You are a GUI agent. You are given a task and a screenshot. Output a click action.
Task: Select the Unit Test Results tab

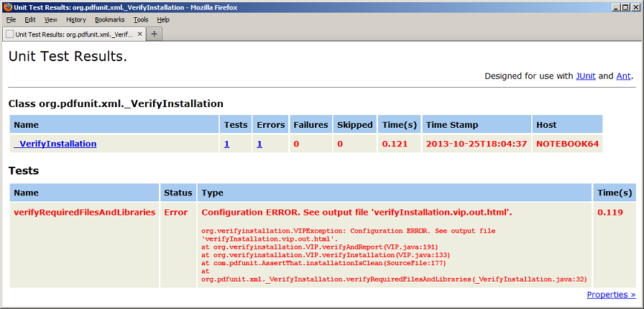72,34
